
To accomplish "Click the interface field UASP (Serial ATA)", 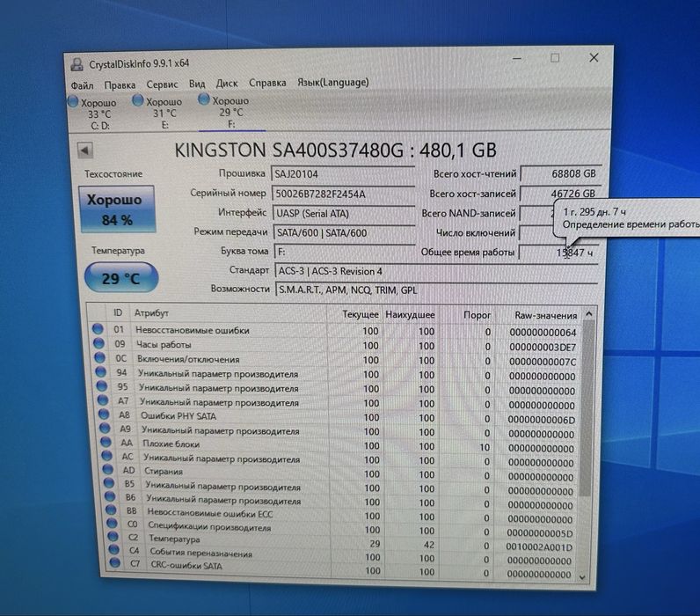I will (x=344, y=213).
